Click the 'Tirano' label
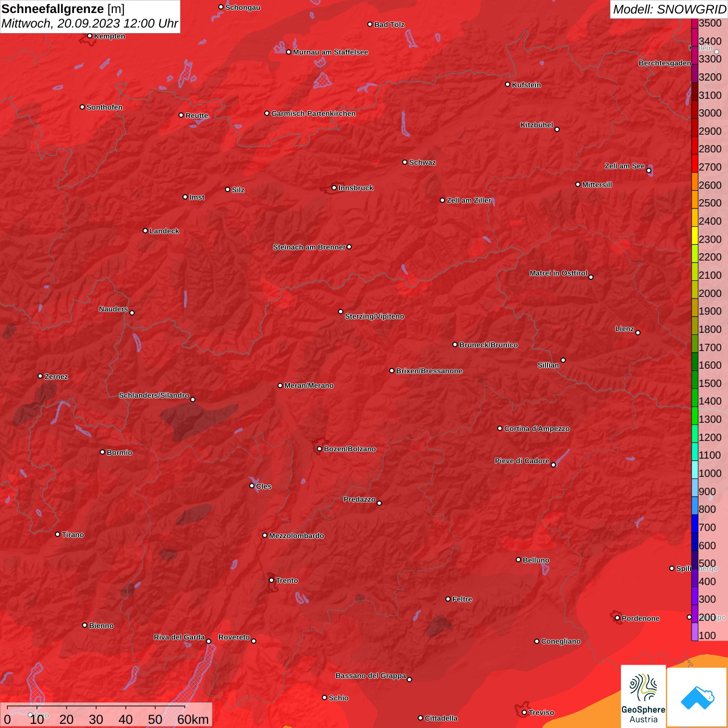This screenshot has width=728, height=728. [x=73, y=535]
